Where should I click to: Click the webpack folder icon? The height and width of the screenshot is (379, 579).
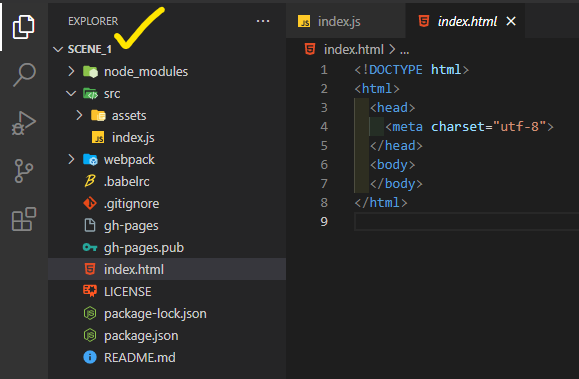(x=90, y=160)
